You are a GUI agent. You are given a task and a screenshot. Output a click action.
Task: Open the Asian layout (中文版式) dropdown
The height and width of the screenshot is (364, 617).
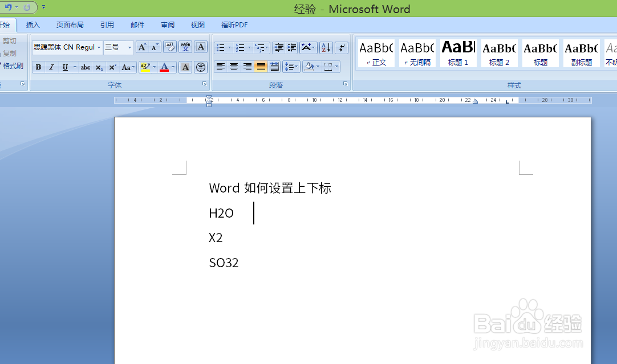pos(308,47)
